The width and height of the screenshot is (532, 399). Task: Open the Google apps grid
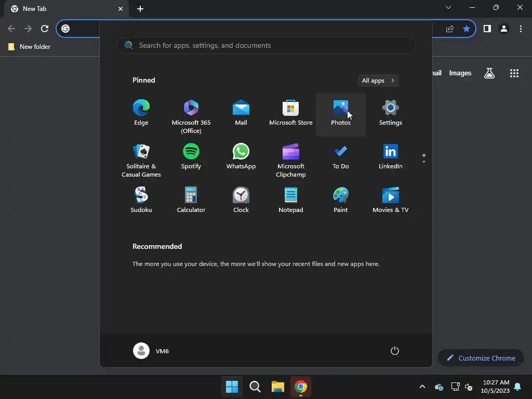[514, 73]
